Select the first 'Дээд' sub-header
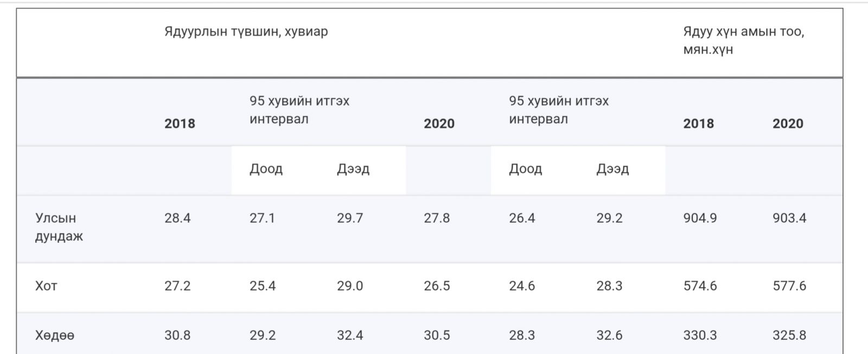 tap(353, 169)
